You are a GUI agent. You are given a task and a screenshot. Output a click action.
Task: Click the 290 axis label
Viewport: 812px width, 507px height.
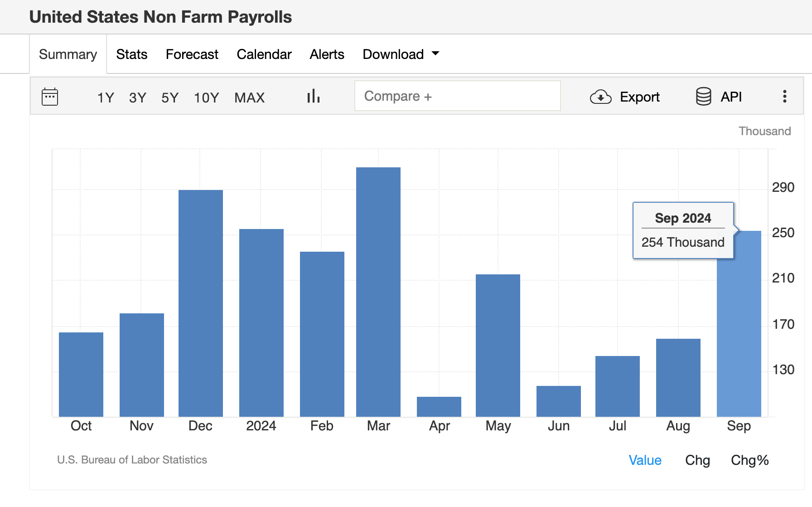point(783,187)
